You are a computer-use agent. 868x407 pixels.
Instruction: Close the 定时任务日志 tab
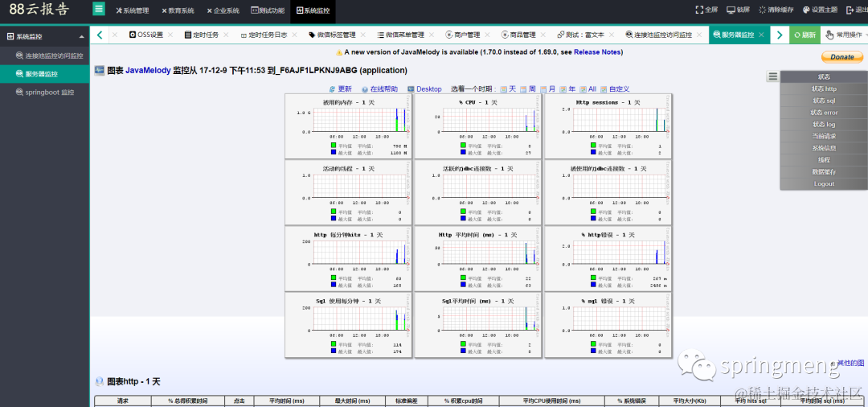point(293,35)
